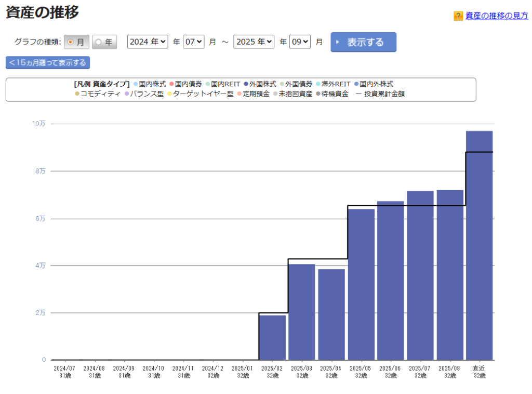
Task: Click the 15ヵ月遡って表示する button
Action: [x=48, y=63]
